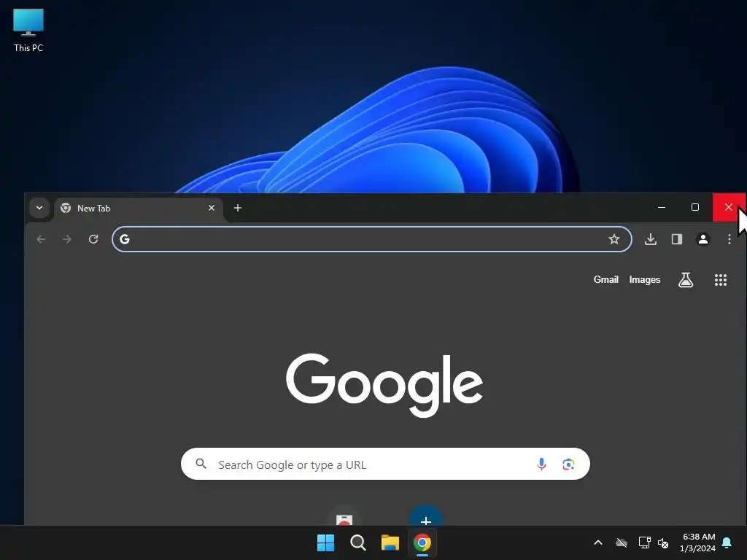Open network status tray icon
The image size is (747, 560).
644,542
